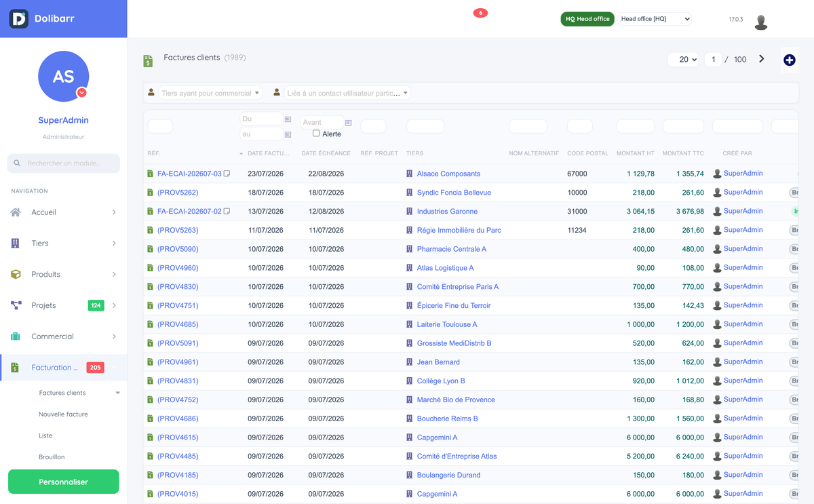Open Tiers ayant pour commercial dropdown
This screenshot has height=504, width=814.
coord(211,93)
